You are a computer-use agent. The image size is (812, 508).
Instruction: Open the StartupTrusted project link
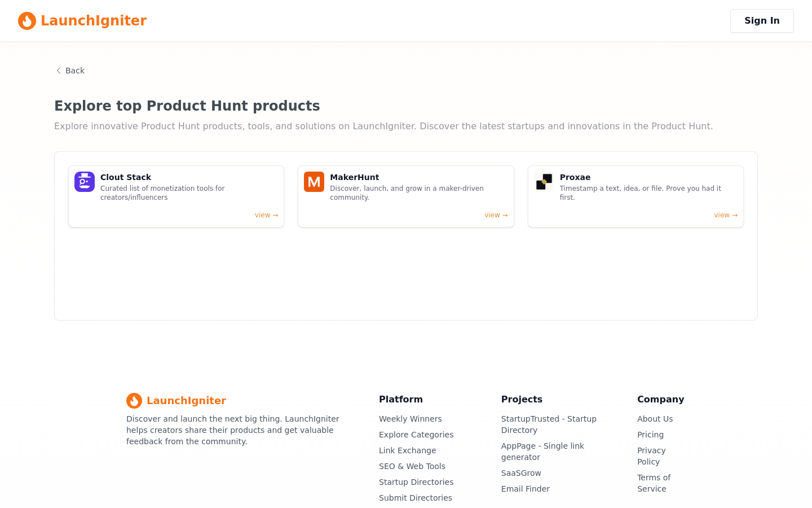click(549, 424)
